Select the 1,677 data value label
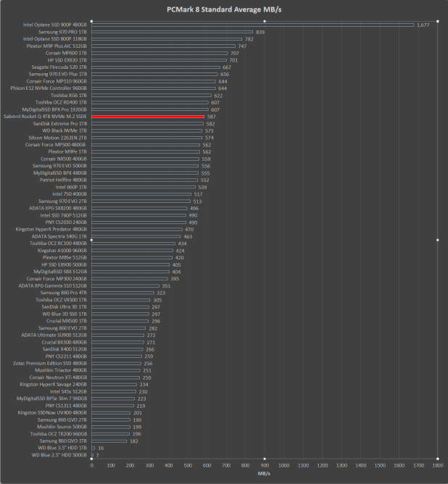 (423, 25)
